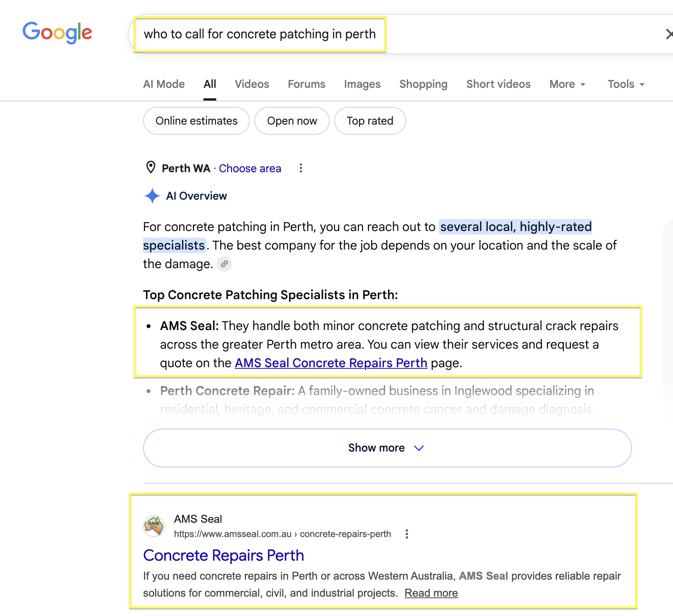Open the three-dot menu next to Choose area

[x=301, y=168]
